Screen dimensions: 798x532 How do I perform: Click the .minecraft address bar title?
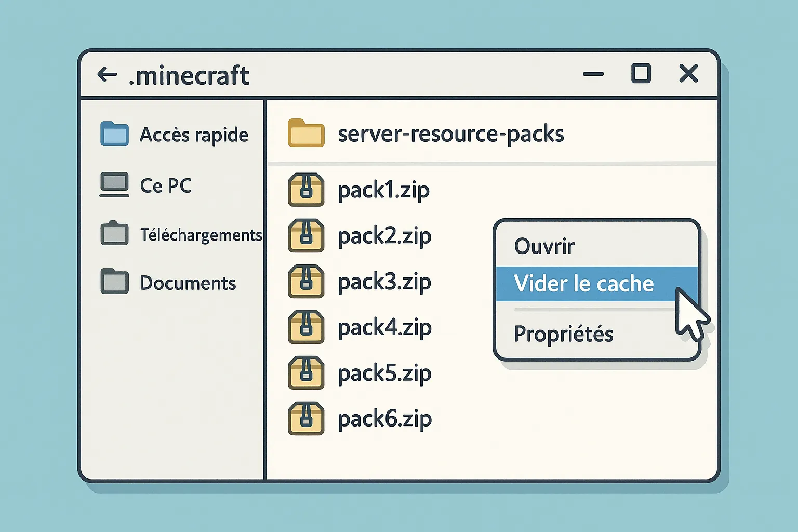click(190, 75)
